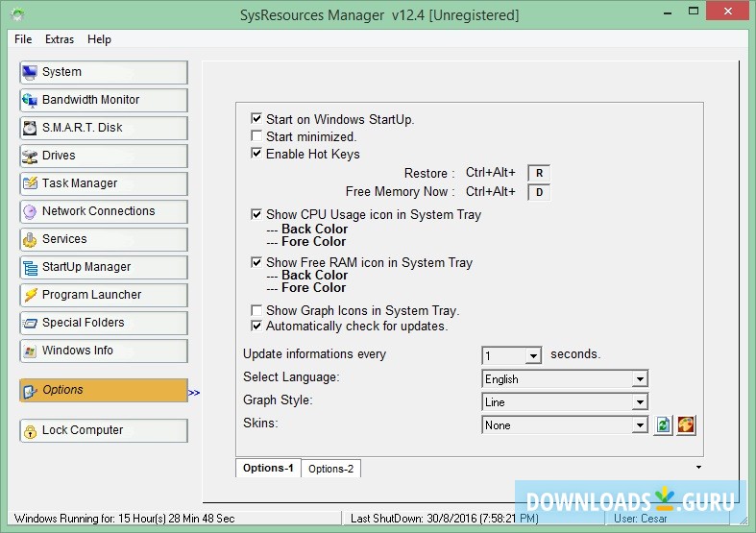Image resolution: width=756 pixels, height=533 pixels.
Task: Open Network Connections section label
Action: (98, 211)
